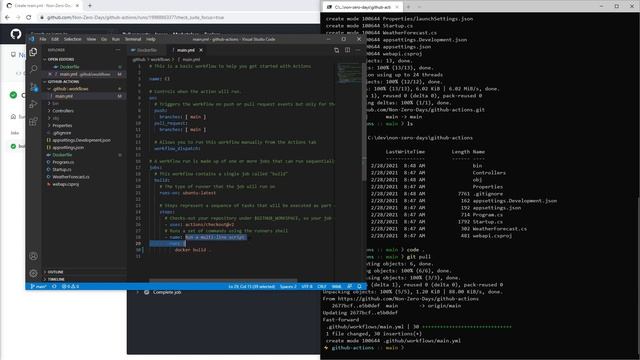640x360 pixels.
Task: Click the Ln 29 cursor position indicator
Action: pos(251,287)
